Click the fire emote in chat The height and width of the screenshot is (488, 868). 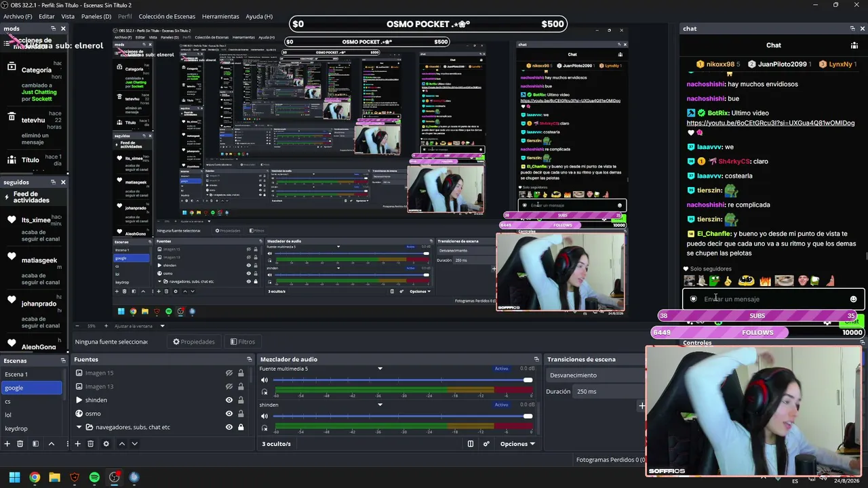765,281
